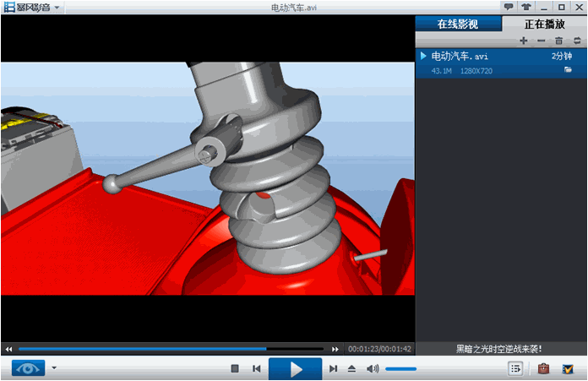Clear playlist with trash icon
The image size is (588, 381).
[x=559, y=41]
